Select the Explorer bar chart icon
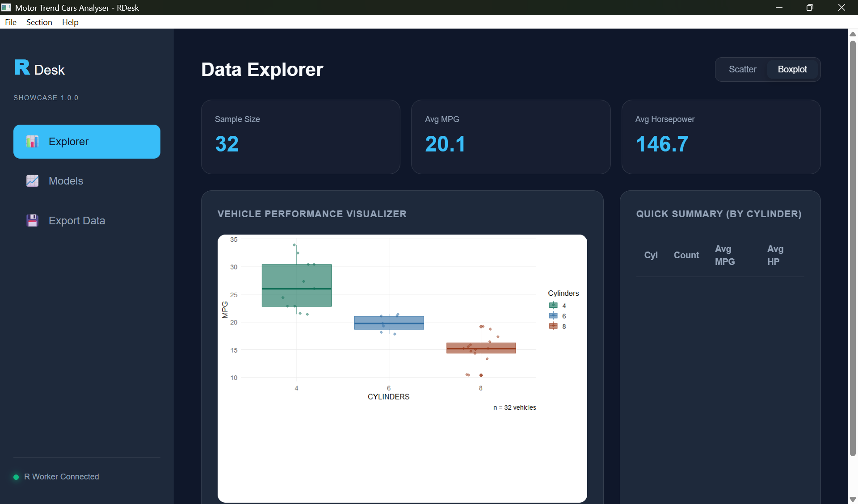The height and width of the screenshot is (504, 858). (x=32, y=142)
